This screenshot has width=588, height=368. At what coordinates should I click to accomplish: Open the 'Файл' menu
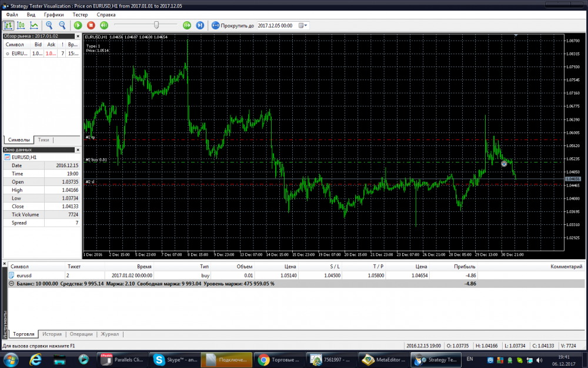(12, 14)
